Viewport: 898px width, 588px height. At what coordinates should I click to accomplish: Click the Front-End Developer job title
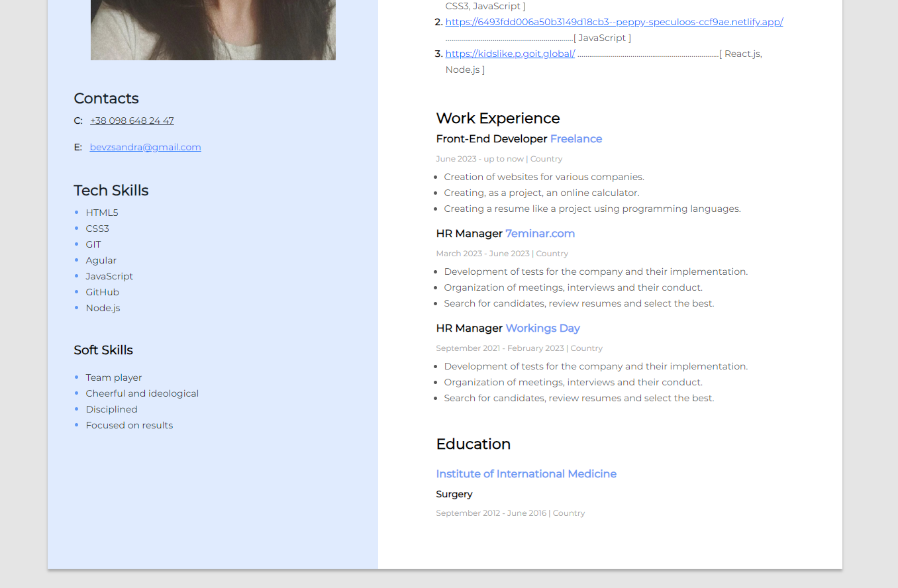(x=491, y=138)
